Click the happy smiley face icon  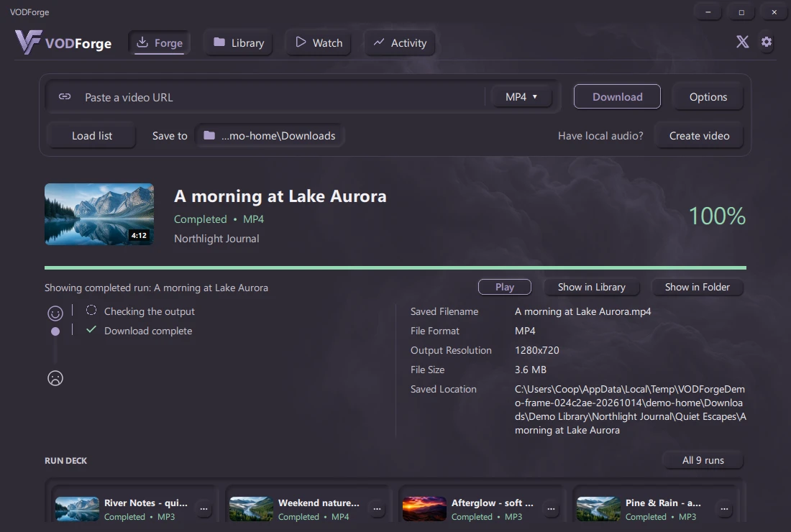click(x=55, y=313)
